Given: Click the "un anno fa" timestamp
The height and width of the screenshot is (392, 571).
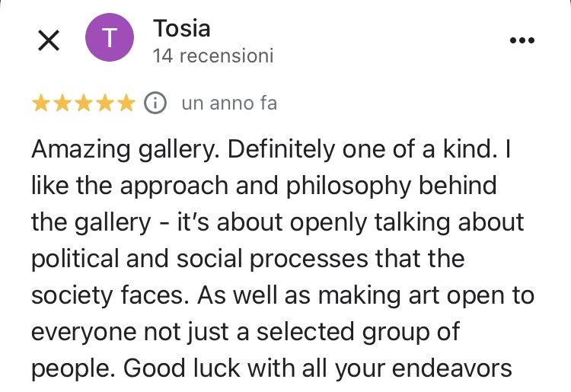Looking at the screenshot, I should (x=229, y=103).
